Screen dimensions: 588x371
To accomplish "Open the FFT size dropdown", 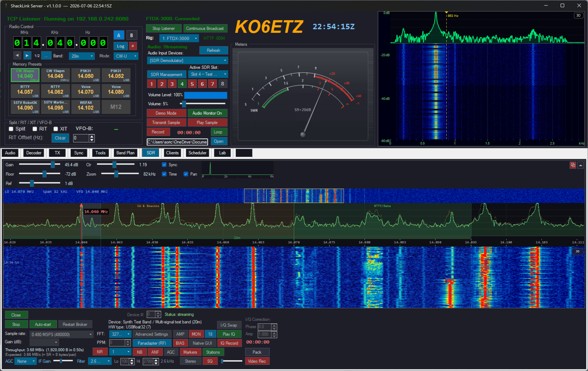I will 120,334.
